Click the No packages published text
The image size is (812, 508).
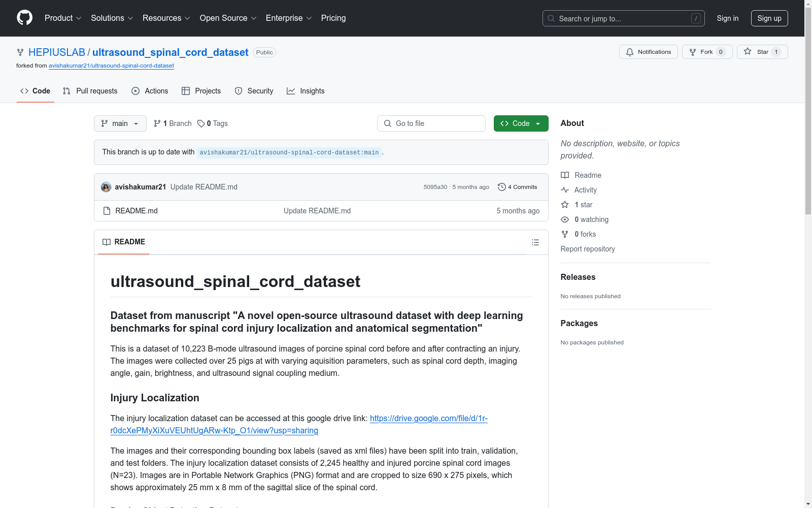(x=592, y=342)
